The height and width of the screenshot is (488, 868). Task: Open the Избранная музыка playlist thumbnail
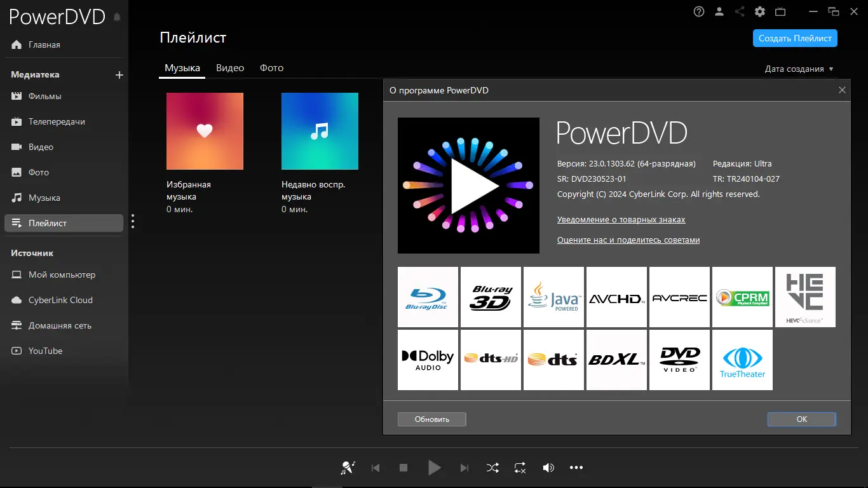(x=205, y=132)
